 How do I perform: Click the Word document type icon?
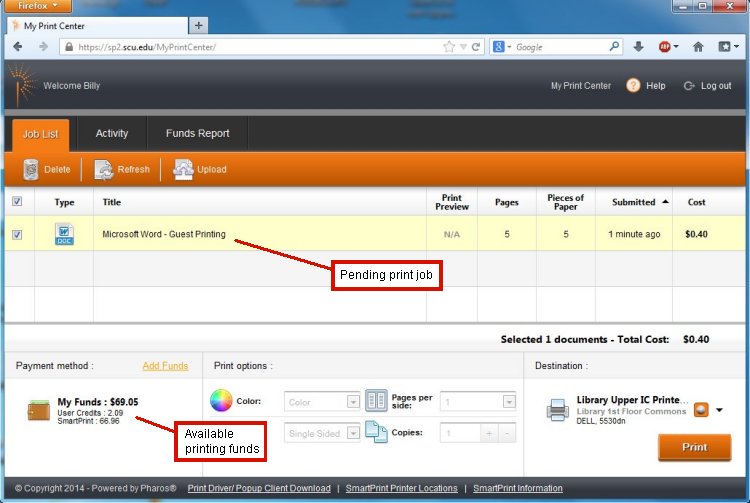(64, 235)
